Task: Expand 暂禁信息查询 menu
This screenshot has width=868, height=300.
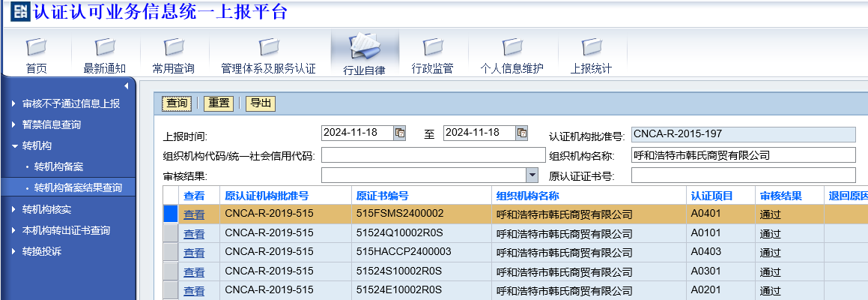Action: 13,124
